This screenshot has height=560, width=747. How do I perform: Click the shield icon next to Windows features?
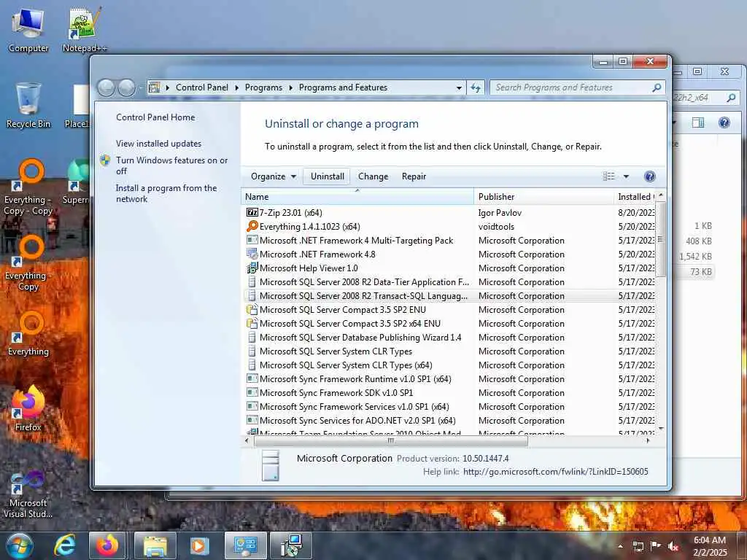point(105,160)
